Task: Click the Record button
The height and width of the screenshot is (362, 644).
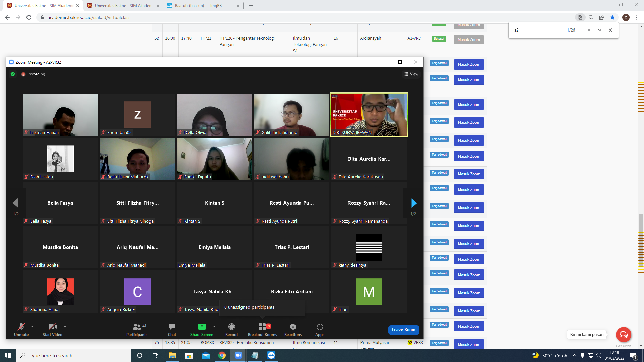Action: [231, 329]
